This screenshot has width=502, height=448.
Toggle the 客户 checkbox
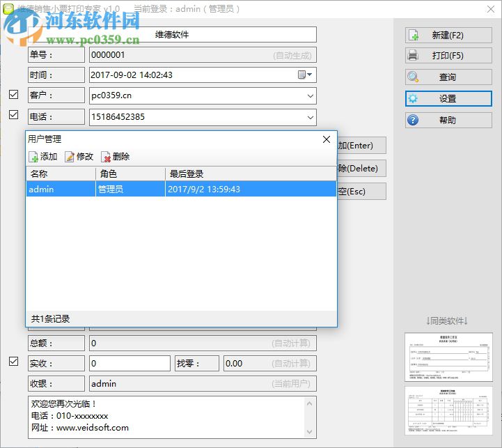pos(13,95)
